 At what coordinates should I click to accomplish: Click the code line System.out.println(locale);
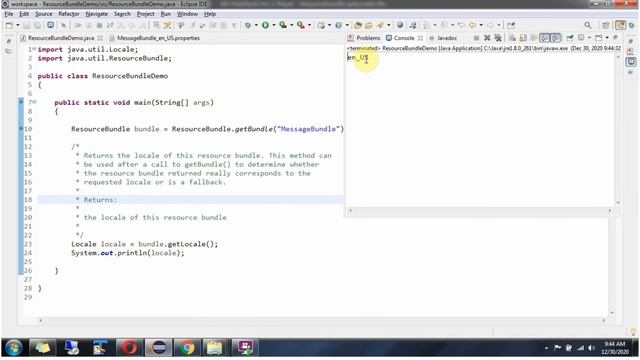point(128,253)
